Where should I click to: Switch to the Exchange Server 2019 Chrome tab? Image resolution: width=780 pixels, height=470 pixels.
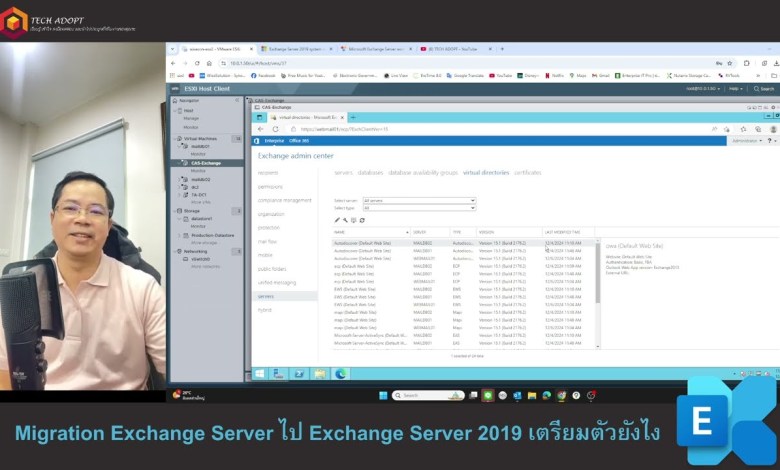click(x=297, y=49)
